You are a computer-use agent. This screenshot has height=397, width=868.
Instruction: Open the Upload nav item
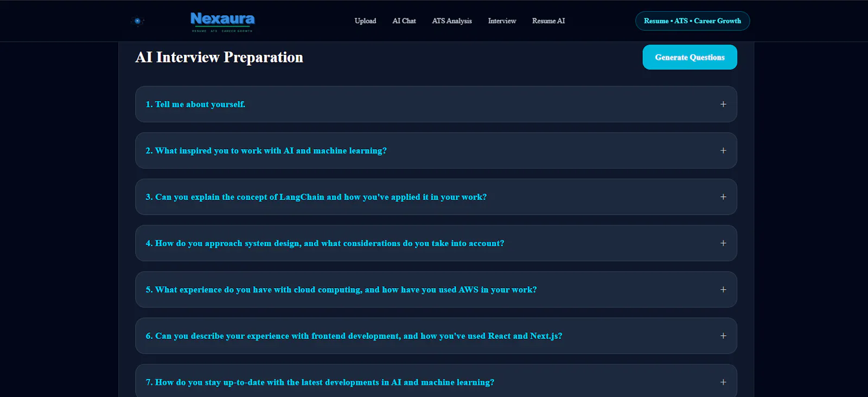point(365,21)
